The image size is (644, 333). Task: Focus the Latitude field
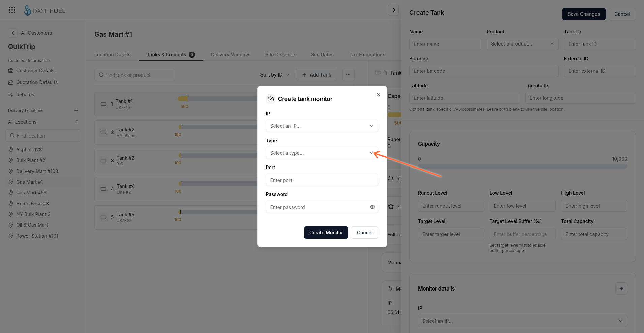464,98
